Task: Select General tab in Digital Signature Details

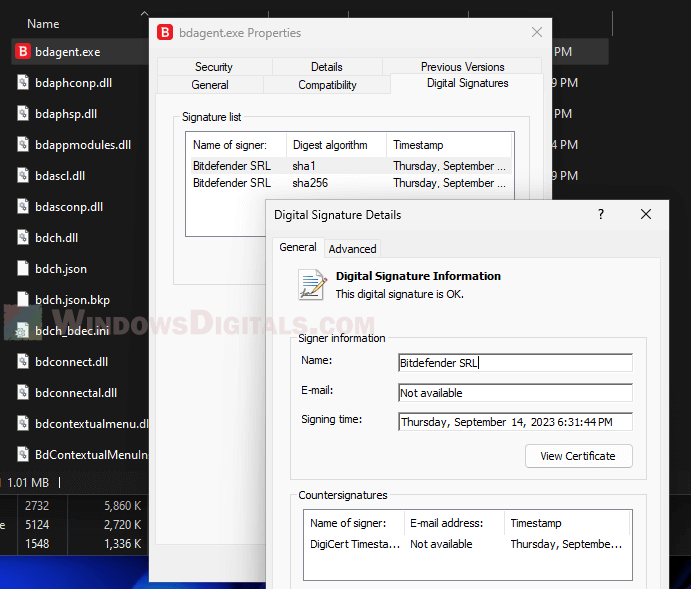Action: (x=298, y=247)
